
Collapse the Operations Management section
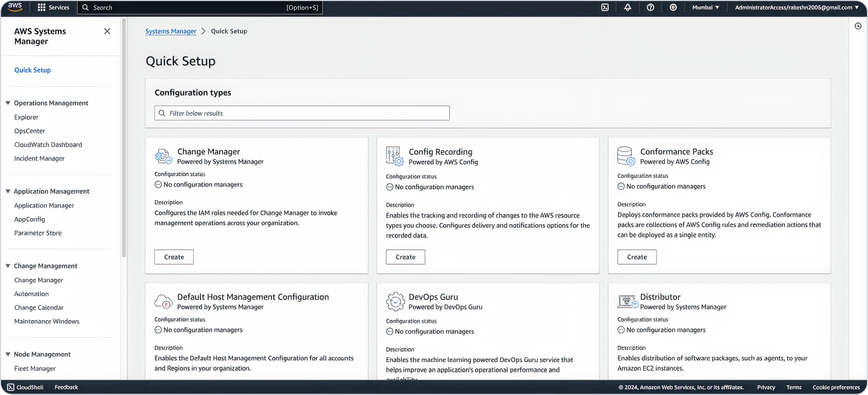[x=8, y=103]
